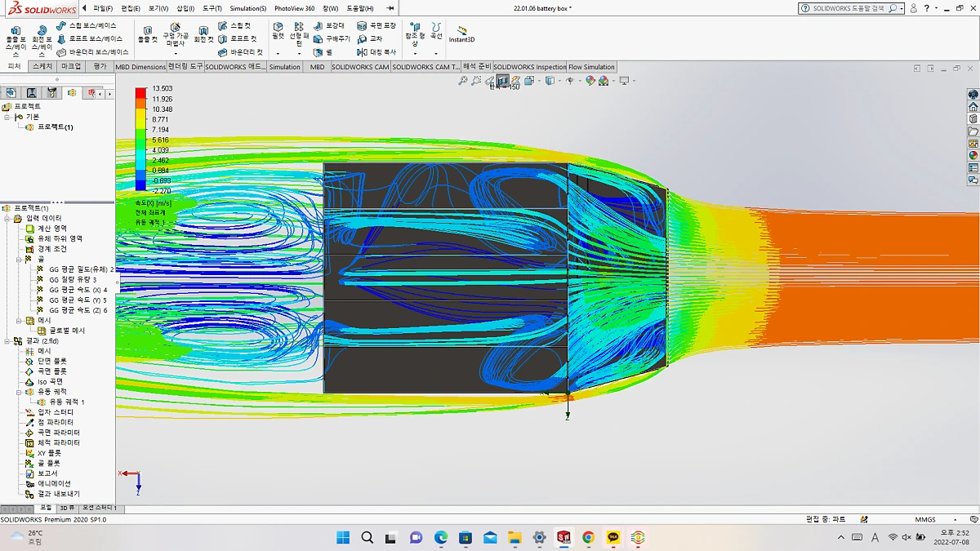This screenshot has width=980, height=551.
Task: Collapse the 입력 데이터 tree node
Action: point(7,219)
